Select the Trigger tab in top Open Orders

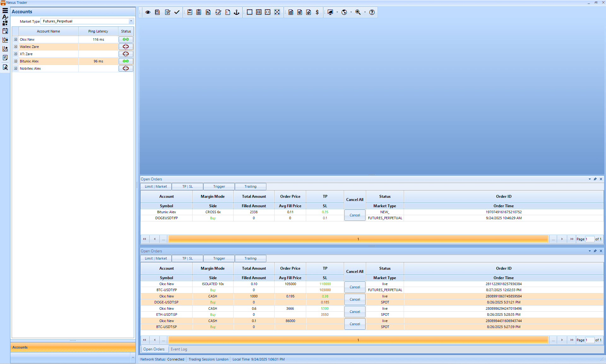219,186
